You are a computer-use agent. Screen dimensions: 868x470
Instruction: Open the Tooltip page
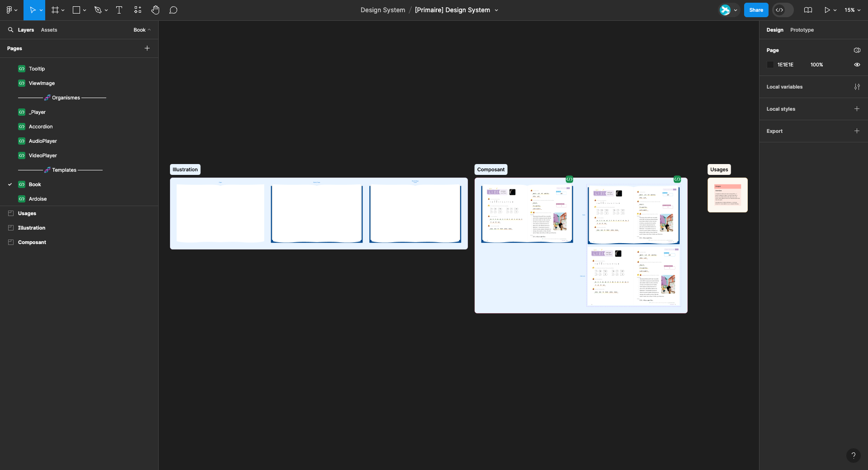[x=79, y=69]
